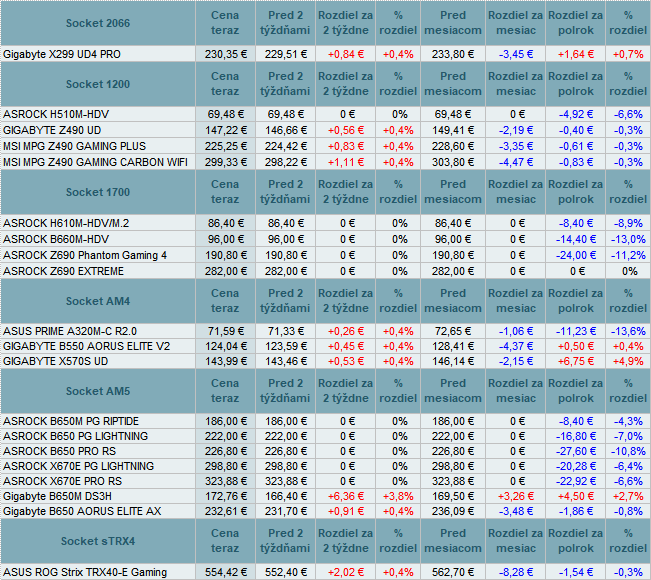Select GIGABYTE B550 AORUS ELITE V2 name
Image resolution: width=651 pixels, height=580 pixels.
point(86,346)
